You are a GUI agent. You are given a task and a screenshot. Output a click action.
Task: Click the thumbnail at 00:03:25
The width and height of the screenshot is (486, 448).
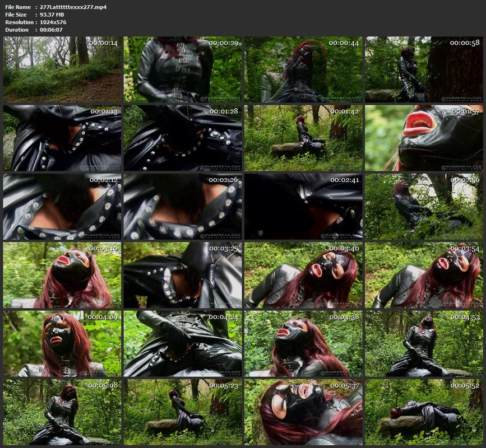183,275
